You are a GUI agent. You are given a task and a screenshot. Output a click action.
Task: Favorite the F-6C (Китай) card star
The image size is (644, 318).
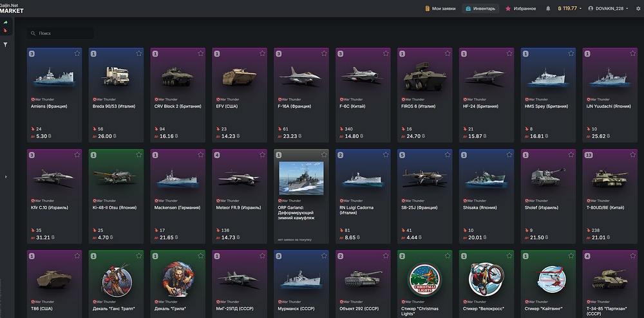386,53
